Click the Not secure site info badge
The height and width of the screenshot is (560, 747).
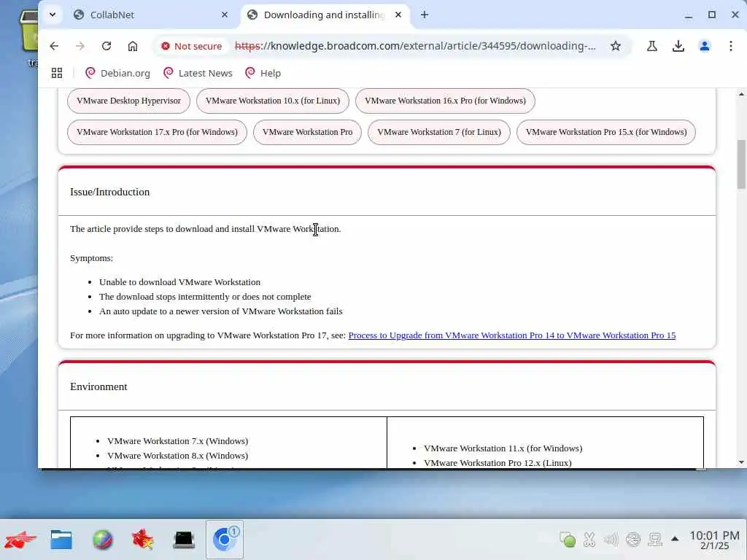(192, 46)
